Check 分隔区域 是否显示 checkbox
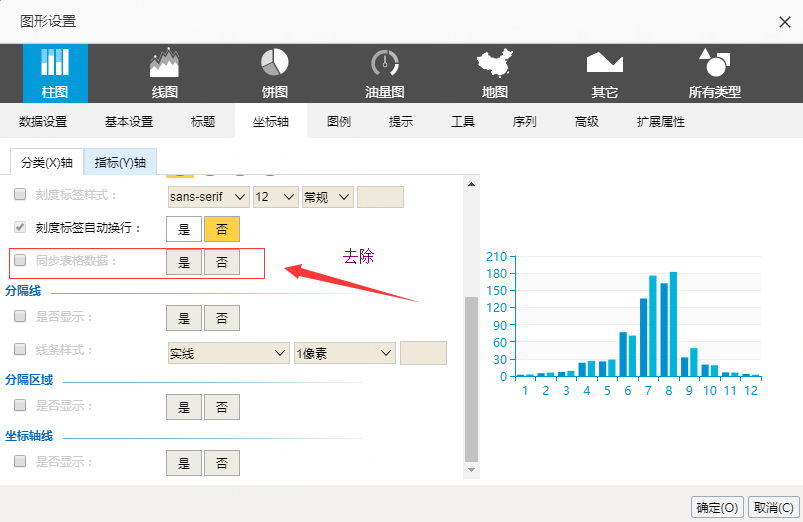The image size is (803, 522). 20,405
